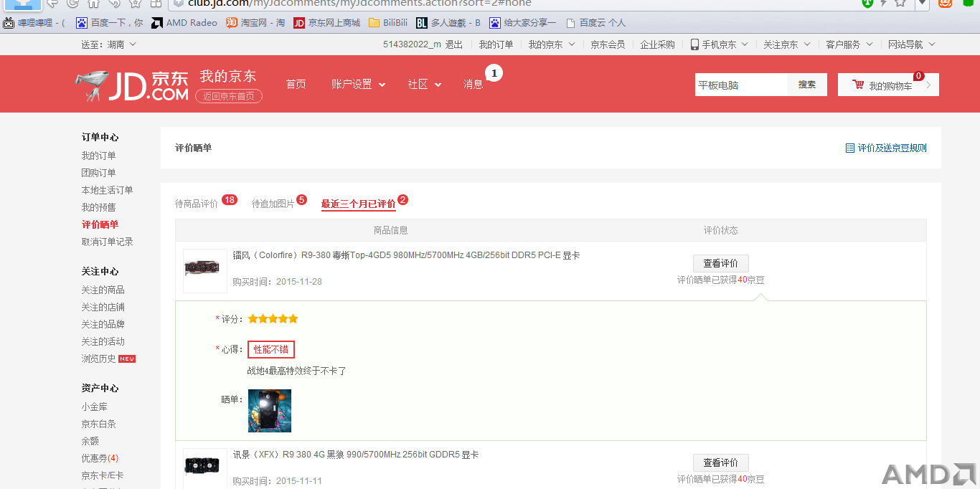This screenshot has height=489, width=980.
Task: Click the 搜索 button
Action: (807, 85)
